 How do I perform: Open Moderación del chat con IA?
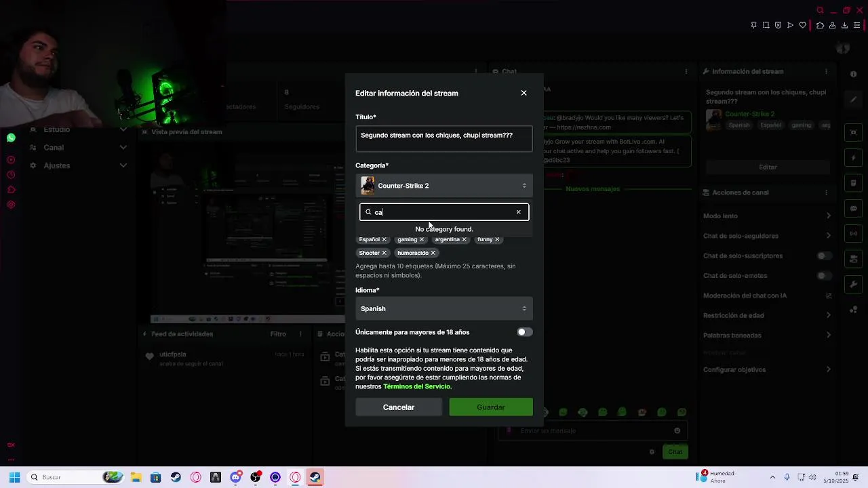click(828, 296)
